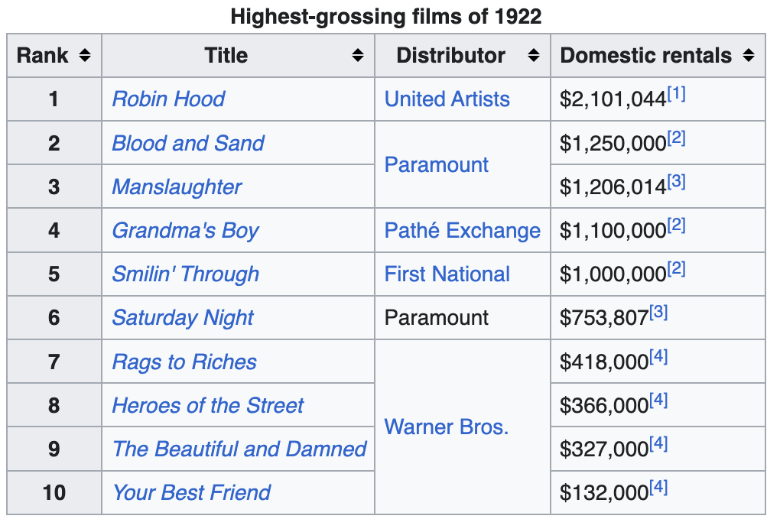The width and height of the screenshot is (780, 532).
Task: Follow the Smilin' Through link
Action: click(185, 274)
